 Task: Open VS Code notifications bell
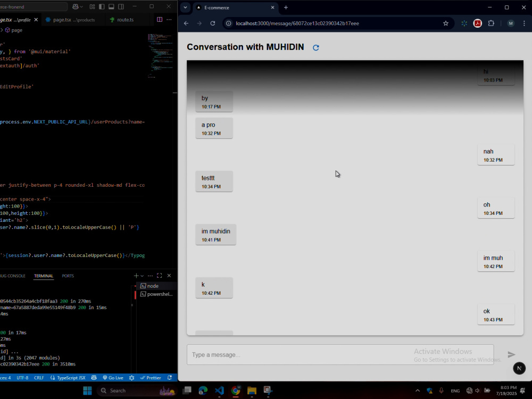[170, 378]
